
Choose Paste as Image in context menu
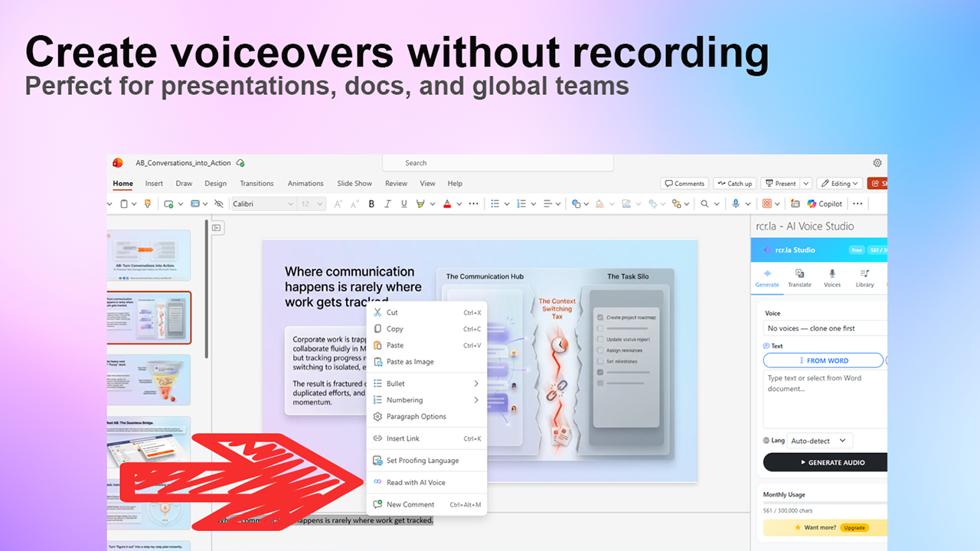[426, 362]
